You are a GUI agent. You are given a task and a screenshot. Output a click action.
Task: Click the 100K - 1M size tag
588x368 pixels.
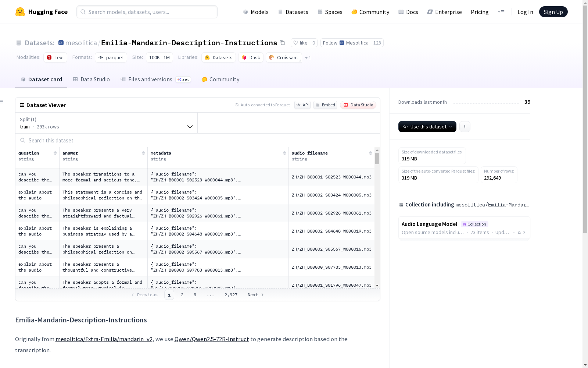click(159, 57)
